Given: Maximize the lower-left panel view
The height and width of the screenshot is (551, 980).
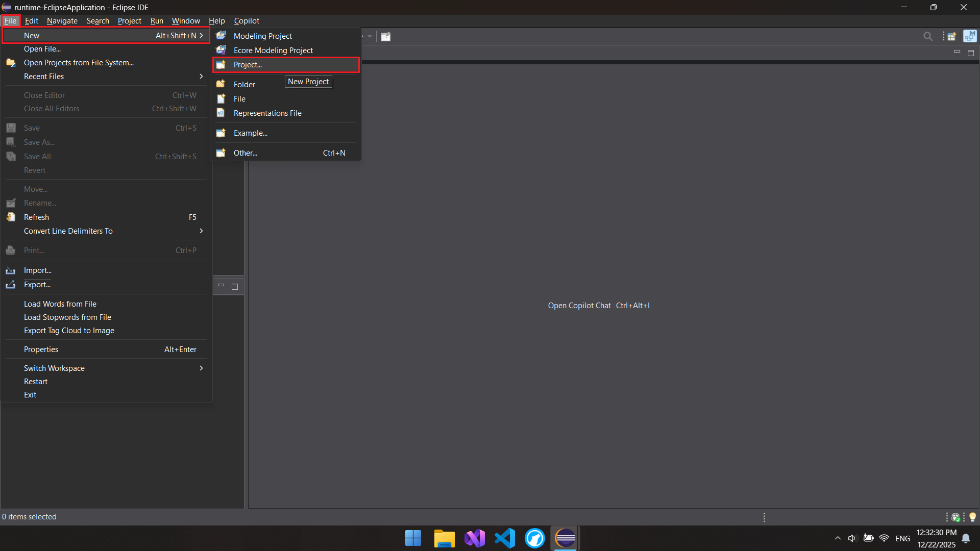Looking at the screenshot, I should click(235, 287).
